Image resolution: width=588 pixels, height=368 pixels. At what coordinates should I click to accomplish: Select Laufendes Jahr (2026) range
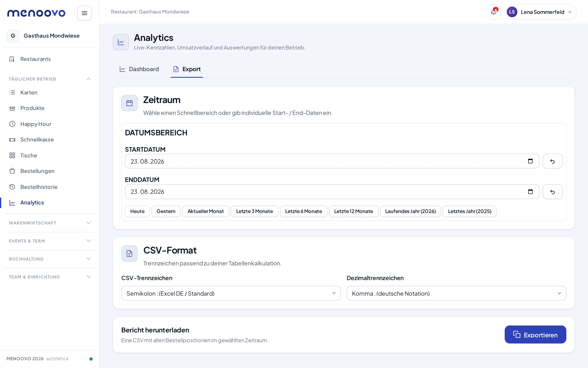pos(410,211)
